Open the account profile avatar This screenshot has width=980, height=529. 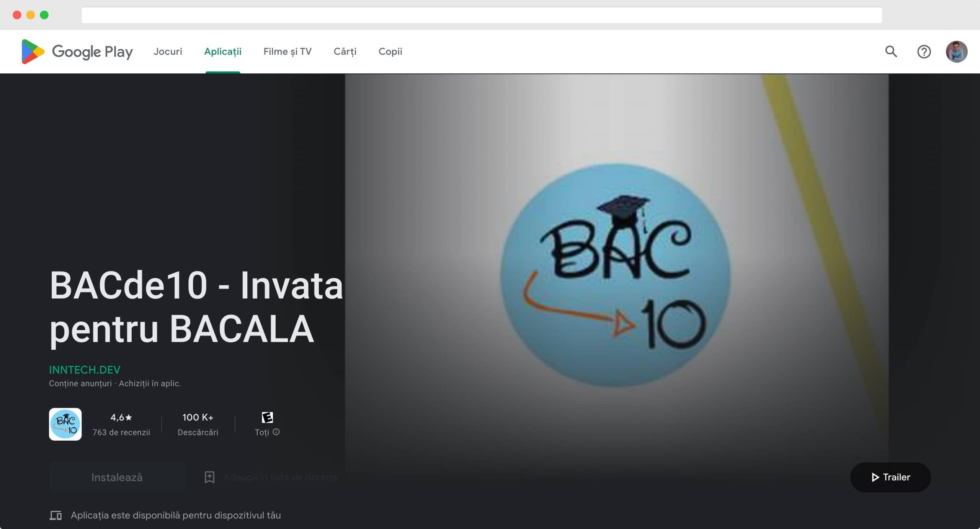click(956, 52)
